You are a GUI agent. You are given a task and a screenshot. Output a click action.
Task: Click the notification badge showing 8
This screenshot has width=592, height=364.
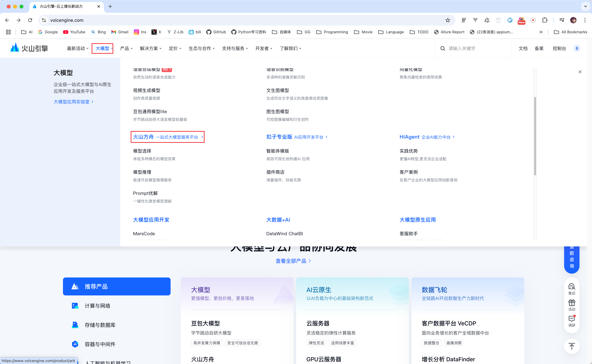tap(577, 48)
